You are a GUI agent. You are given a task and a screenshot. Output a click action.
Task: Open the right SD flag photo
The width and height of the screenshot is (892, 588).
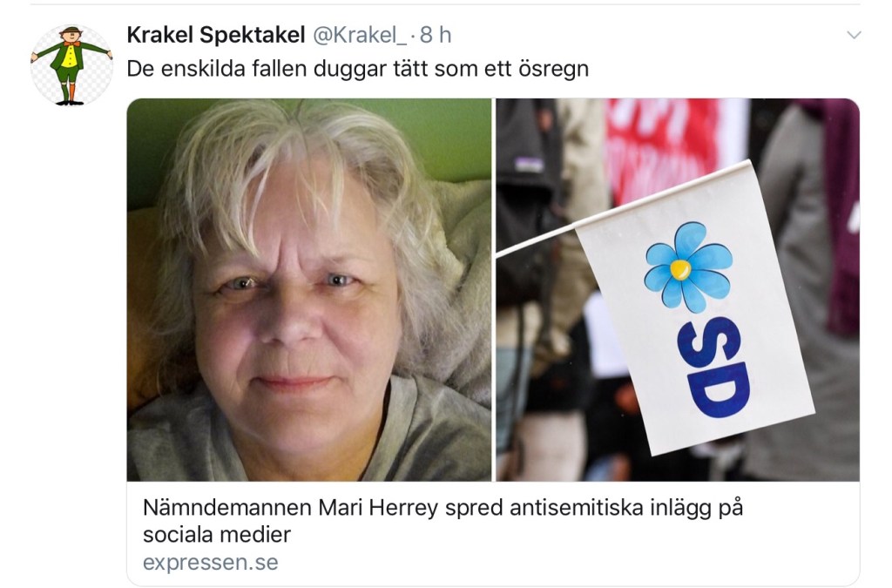click(x=678, y=290)
